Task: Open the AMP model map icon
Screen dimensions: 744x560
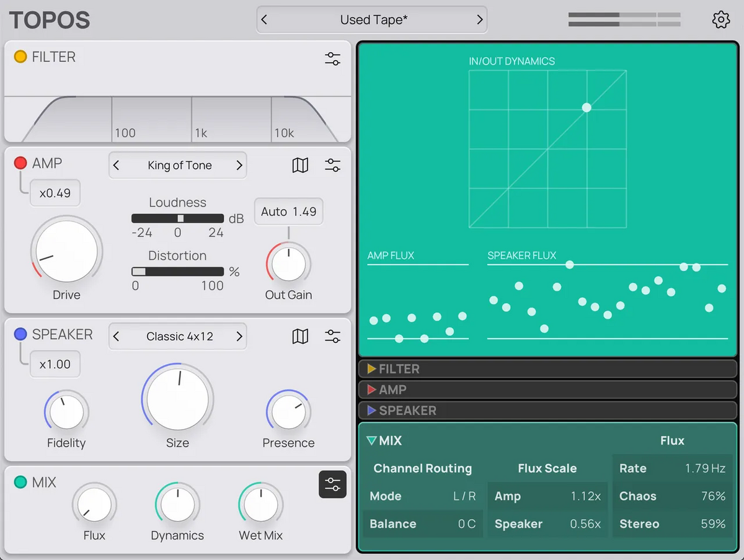Action: point(300,165)
